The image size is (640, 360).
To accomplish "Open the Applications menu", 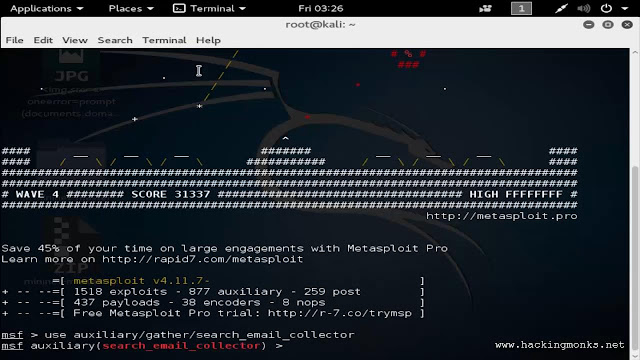I will point(46,9).
